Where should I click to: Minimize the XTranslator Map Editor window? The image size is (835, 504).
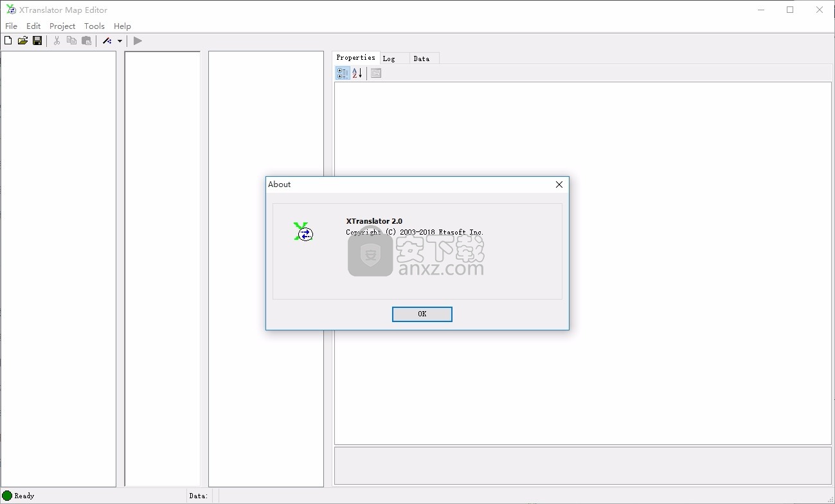click(760, 10)
